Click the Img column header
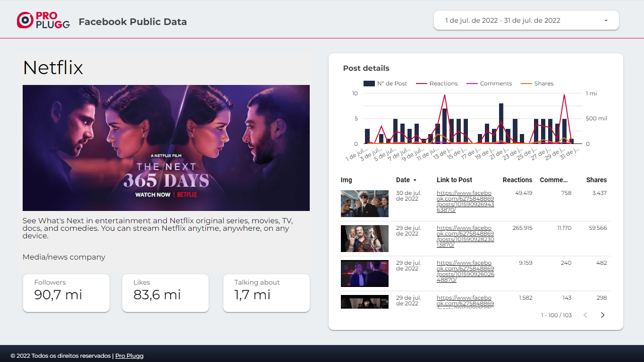Image resolution: width=644 pixels, height=362 pixels. click(346, 180)
